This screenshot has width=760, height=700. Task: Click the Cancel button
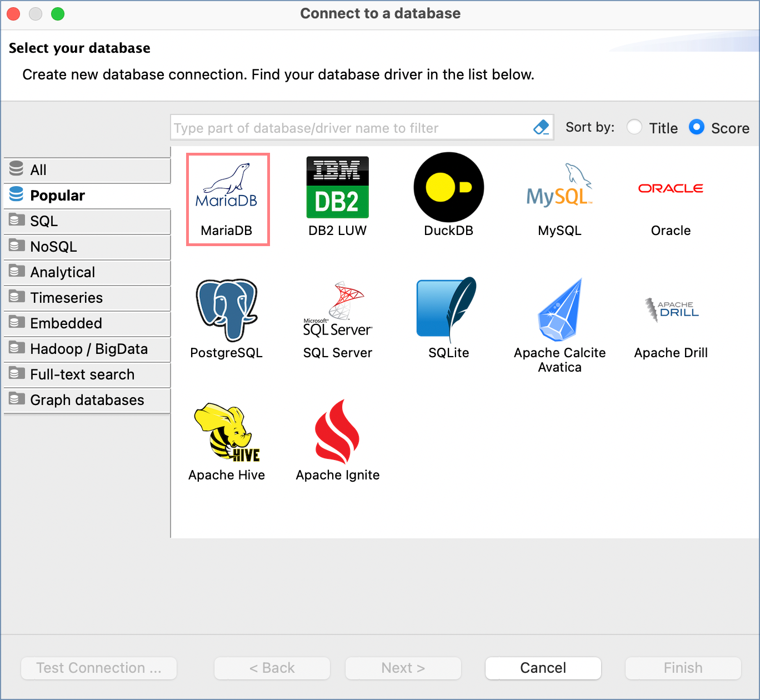click(x=543, y=668)
